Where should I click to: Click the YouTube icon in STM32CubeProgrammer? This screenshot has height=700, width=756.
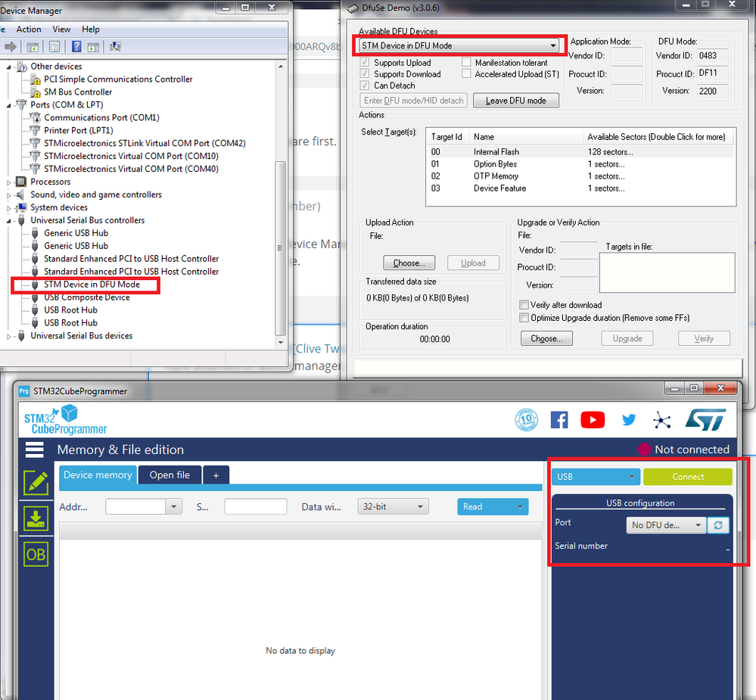tap(593, 420)
